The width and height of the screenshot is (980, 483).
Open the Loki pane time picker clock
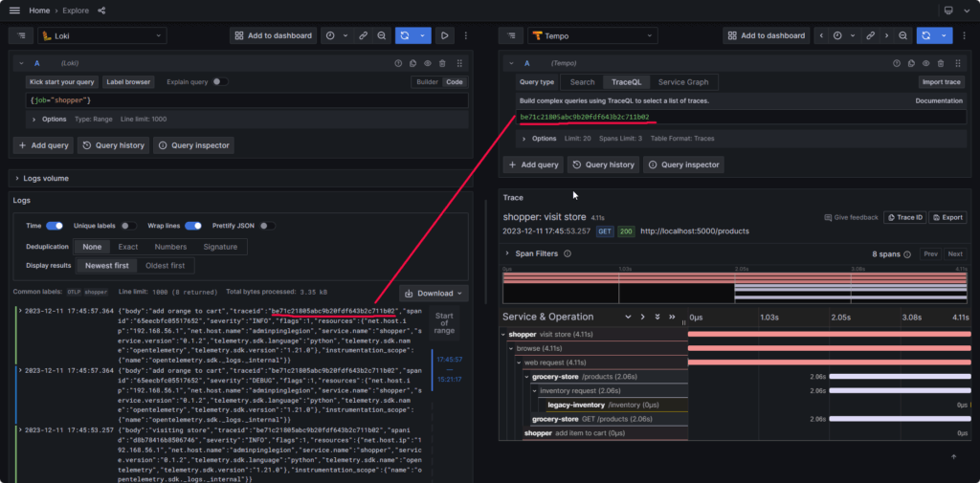(330, 35)
